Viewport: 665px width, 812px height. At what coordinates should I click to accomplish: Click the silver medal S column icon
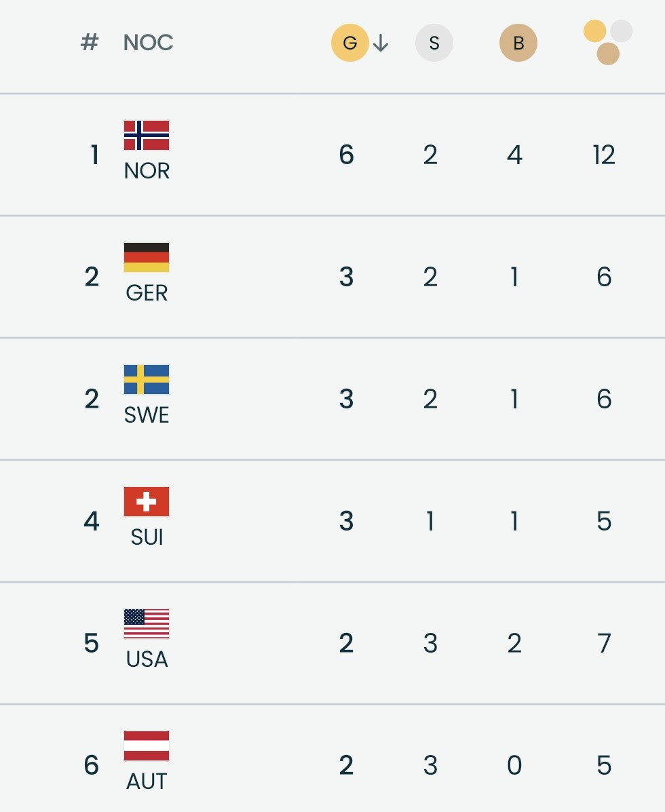tap(434, 43)
